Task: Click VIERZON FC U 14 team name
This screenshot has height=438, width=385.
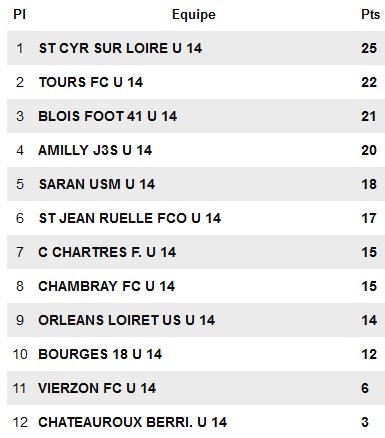Action: click(x=97, y=388)
